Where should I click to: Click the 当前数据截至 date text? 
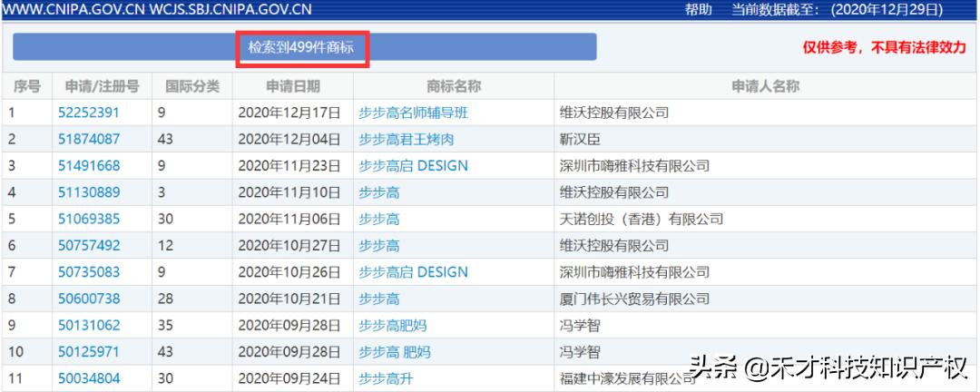(838, 9)
